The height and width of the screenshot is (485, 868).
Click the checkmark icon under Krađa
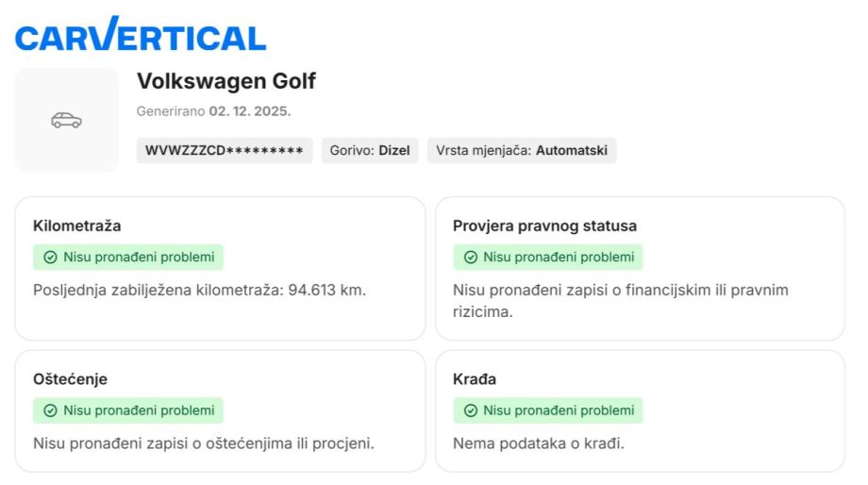[470, 410]
